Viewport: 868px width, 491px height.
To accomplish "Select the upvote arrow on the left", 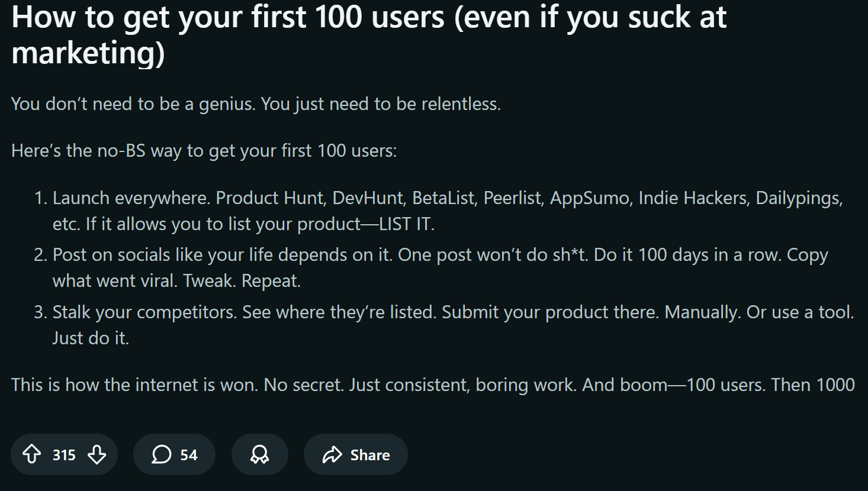I will coord(33,454).
